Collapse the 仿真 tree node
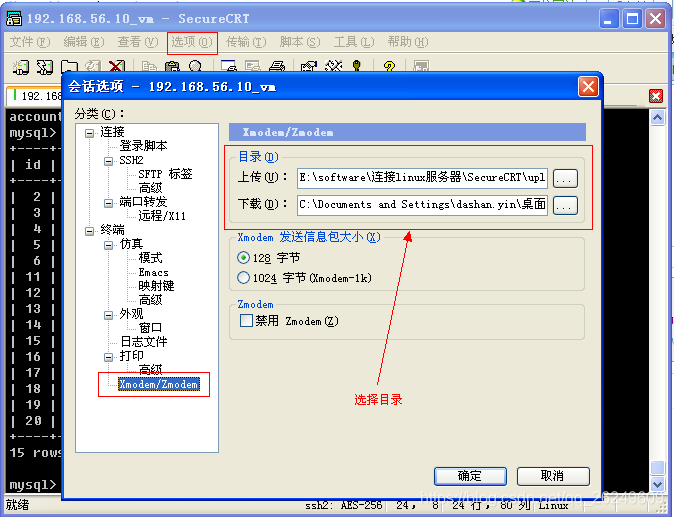 pyautogui.click(x=108, y=245)
